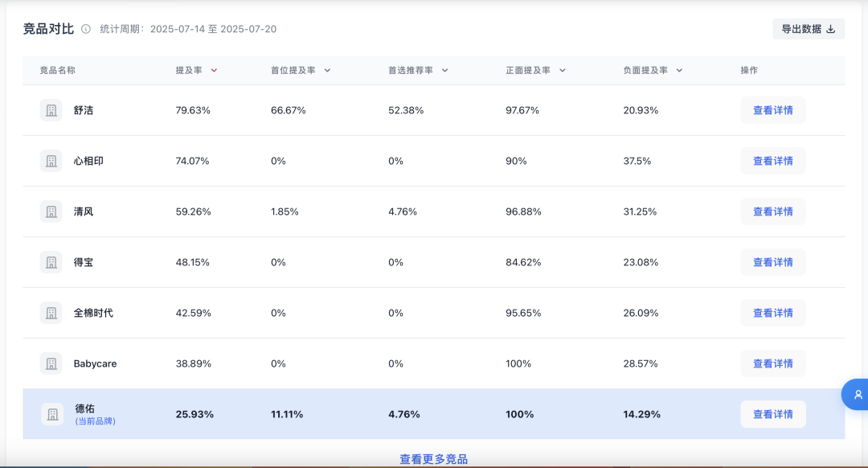Open 查看详情 for 清风
The height and width of the screenshot is (468, 868).
773,211
